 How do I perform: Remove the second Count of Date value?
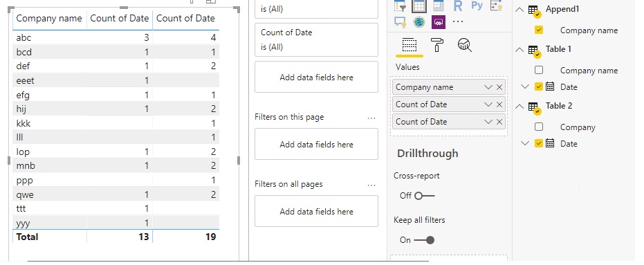499,122
